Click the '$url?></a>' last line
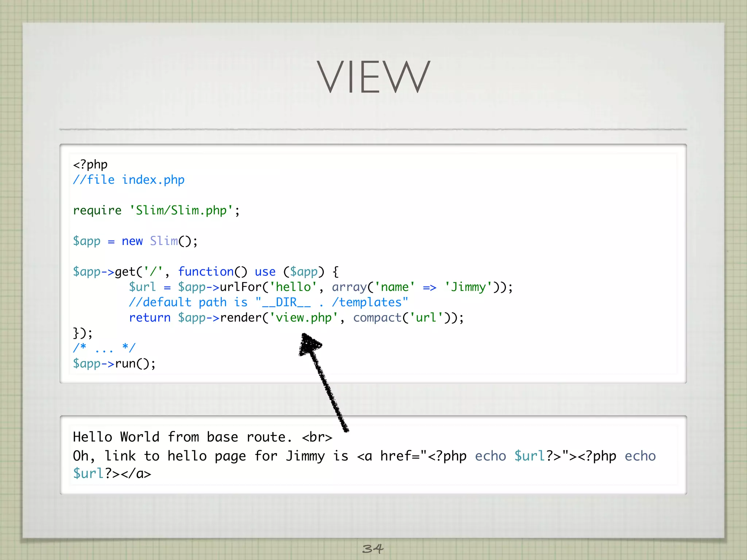The width and height of the screenshot is (747, 560). coord(112,473)
